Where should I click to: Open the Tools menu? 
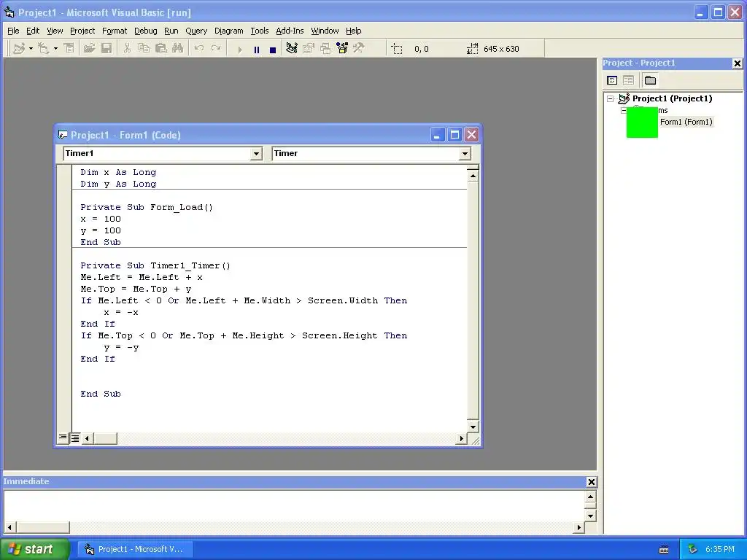click(x=260, y=31)
